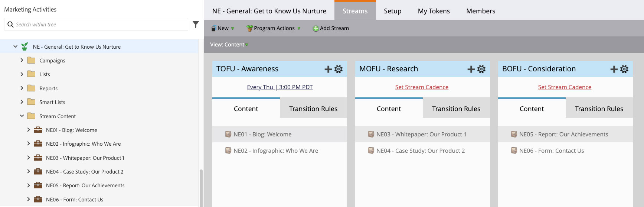
Task: Click briefcase icon for NE01 - Blog: Welcome
Action: (x=38, y=130)
